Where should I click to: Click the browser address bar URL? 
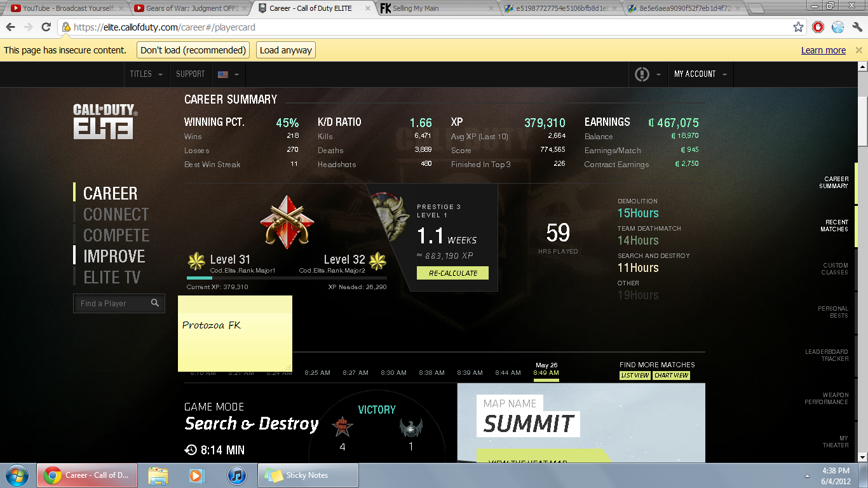[165, 27]
